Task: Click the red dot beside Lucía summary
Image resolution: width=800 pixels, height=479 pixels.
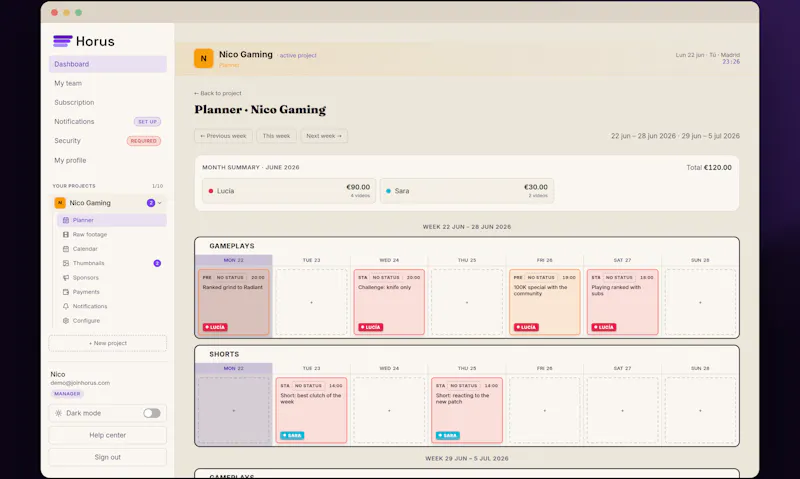Action: [211, 191]
